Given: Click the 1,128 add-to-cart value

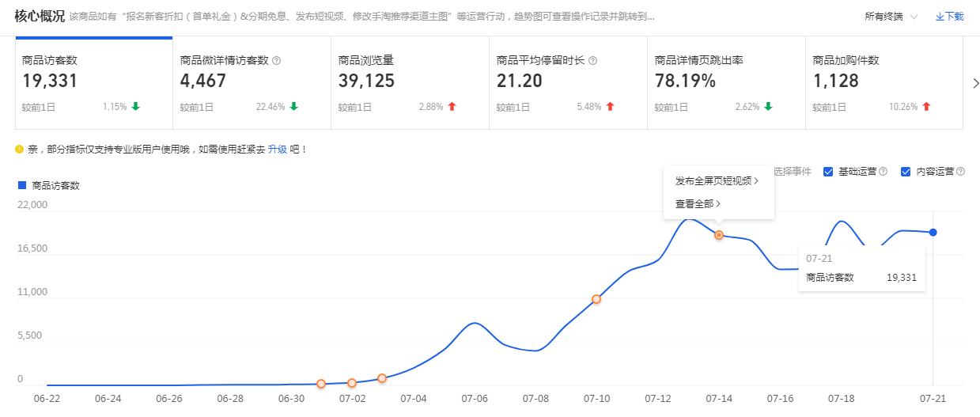Looking at the screenshot, I should tap(836, 81).
